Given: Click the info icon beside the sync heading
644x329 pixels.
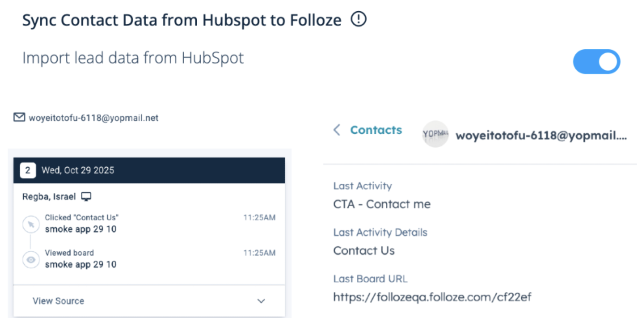Looking at the screenshot, I should [358, 19].
